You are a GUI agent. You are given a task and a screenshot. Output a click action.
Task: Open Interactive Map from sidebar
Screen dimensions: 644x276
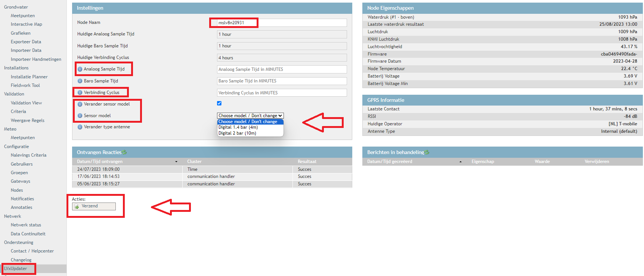tap(27, 24)
